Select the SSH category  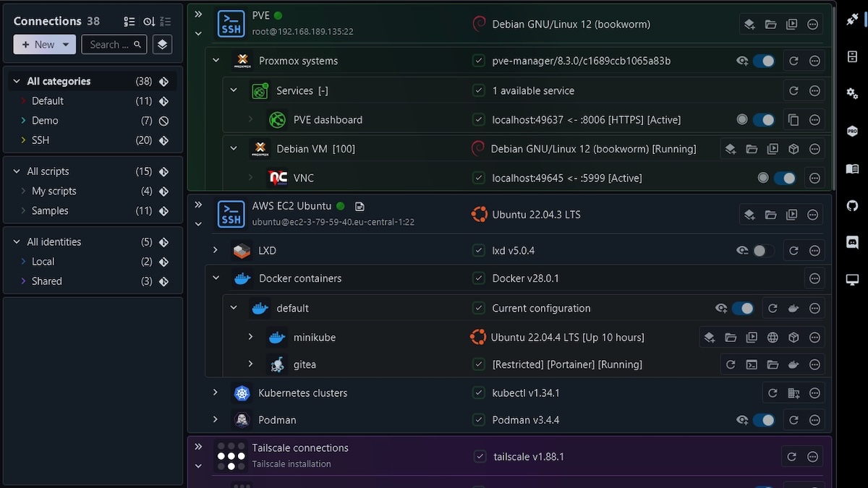[x=41, y=140]
